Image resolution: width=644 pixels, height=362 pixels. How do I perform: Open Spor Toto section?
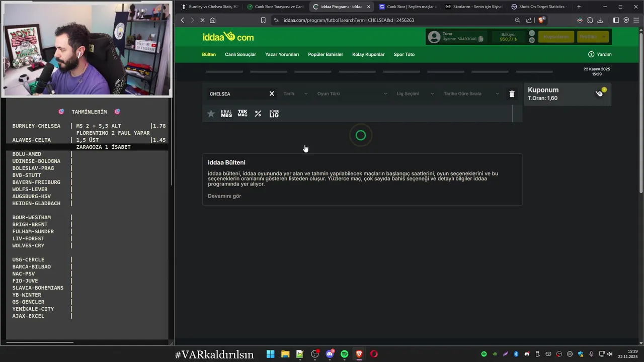click(x=404, y=54)
